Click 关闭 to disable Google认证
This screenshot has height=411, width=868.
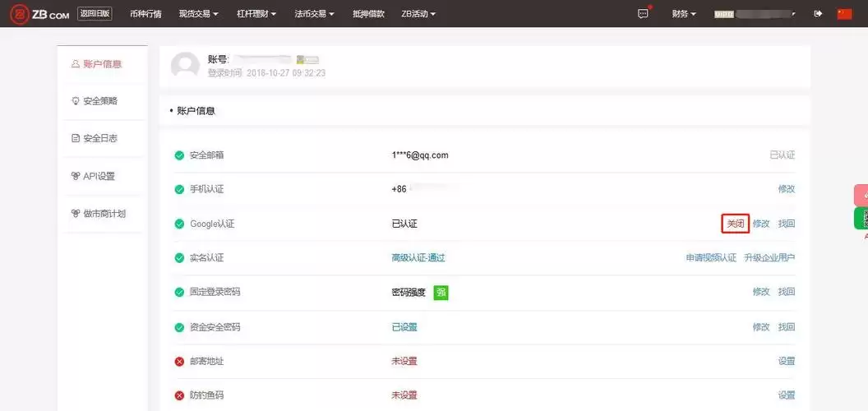pos(735,224)
